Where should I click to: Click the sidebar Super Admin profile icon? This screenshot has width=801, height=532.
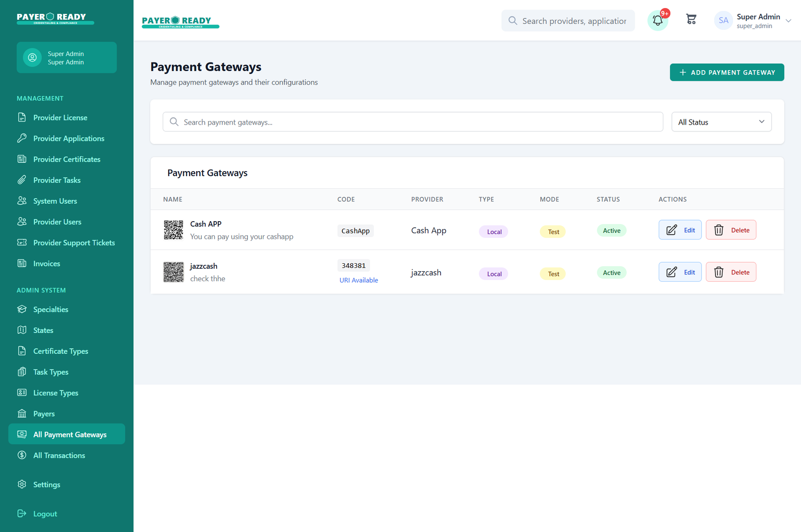(33, 58)
